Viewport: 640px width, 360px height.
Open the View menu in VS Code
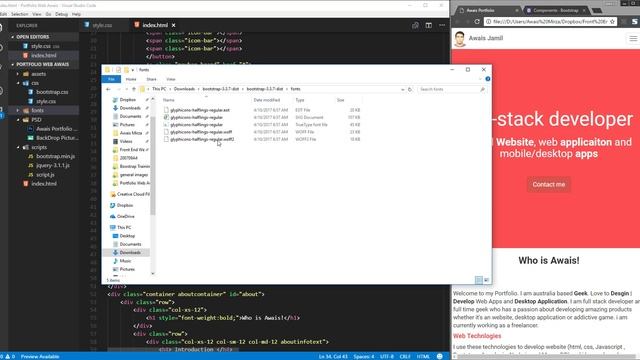pos(37,14)
